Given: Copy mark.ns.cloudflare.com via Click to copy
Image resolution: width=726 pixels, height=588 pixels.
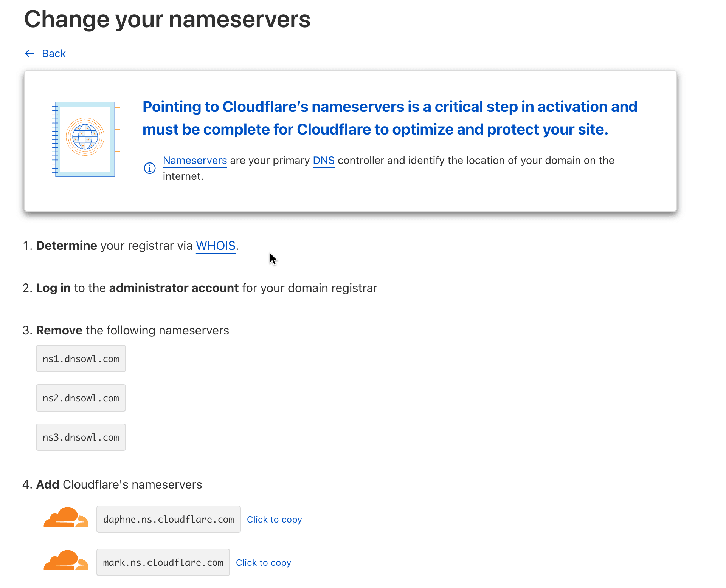Looking at the screenshot, I should [x=264, y=563].
